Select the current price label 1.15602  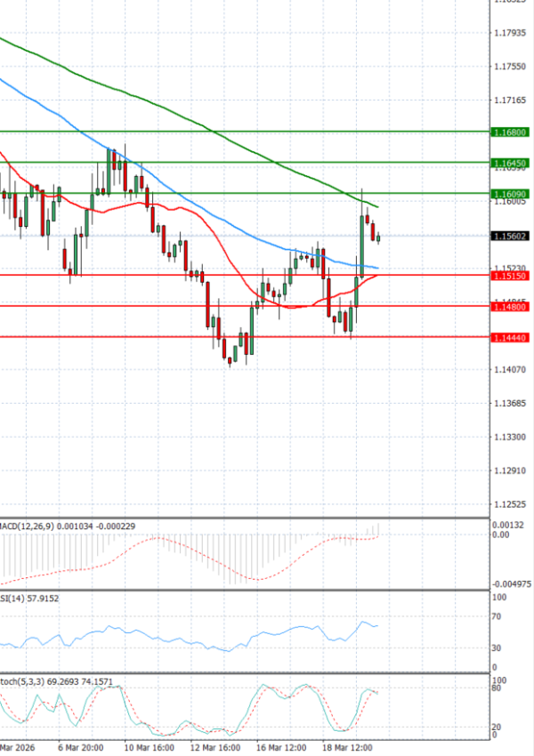tap(511, 236)
